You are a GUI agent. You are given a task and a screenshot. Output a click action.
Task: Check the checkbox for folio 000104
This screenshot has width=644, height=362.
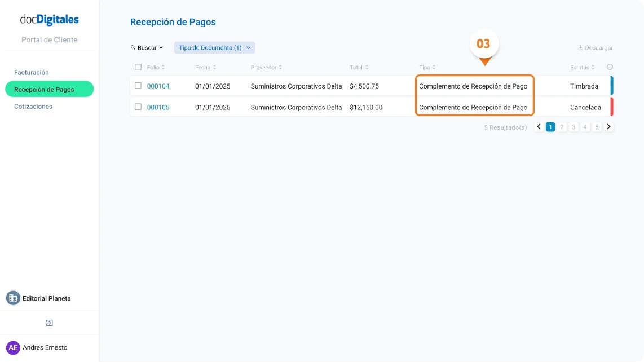(138, 86)
